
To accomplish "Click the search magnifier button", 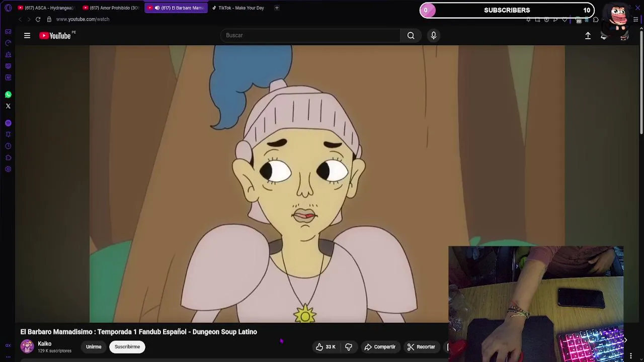I will (411, 35).
